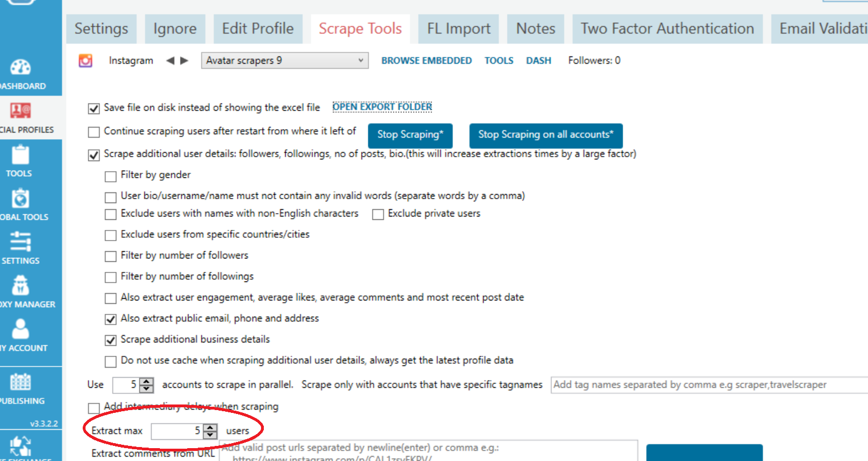The image size is (868, 461).
Task: Enable Filter by number of followings
Action: [111, 277]
